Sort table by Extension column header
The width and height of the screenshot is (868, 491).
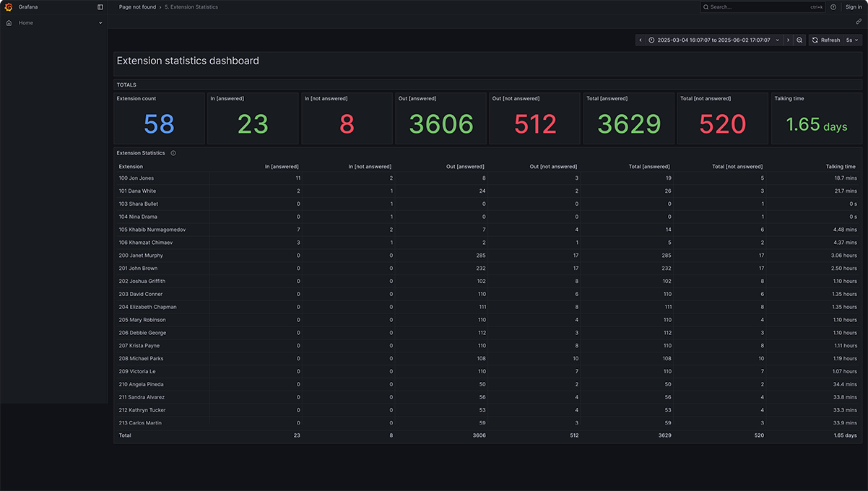coord(131,167)
